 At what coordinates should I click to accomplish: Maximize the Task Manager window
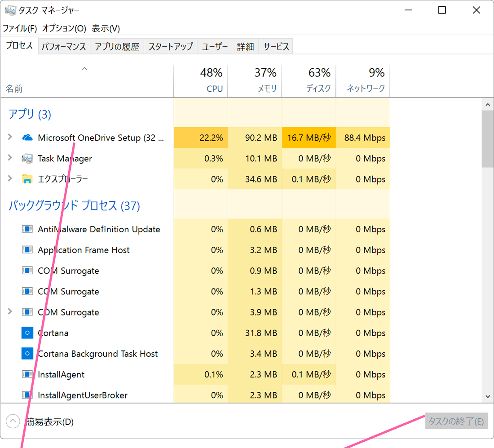[x=442, y=10]
